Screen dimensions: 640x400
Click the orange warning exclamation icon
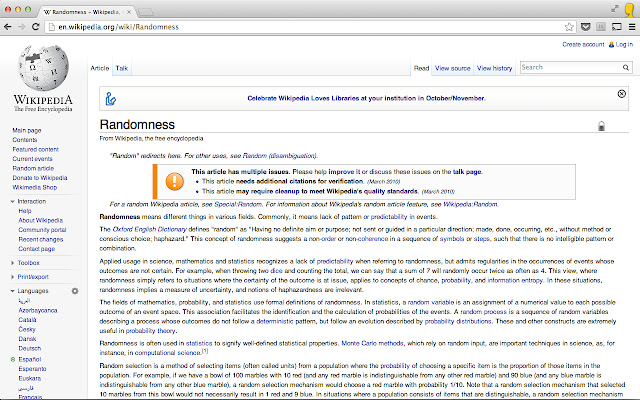click(x=175, y=181)
